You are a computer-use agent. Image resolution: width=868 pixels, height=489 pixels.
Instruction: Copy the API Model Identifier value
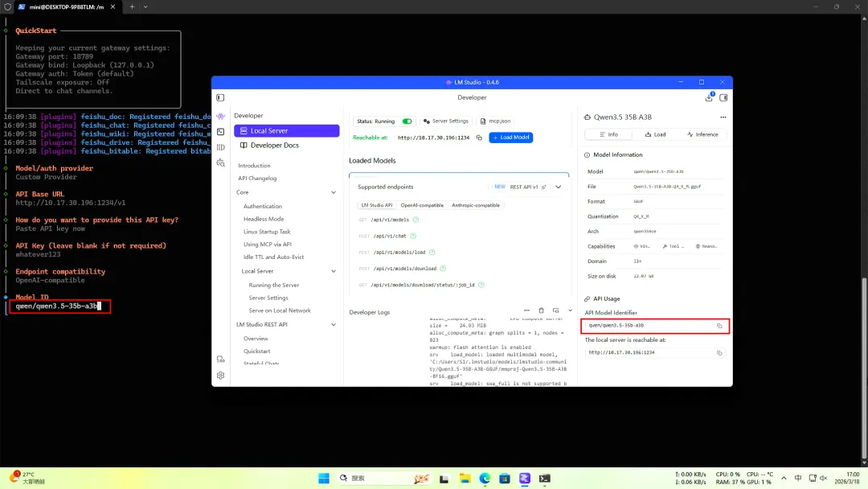pyautogui.click(x=719, y=326)
